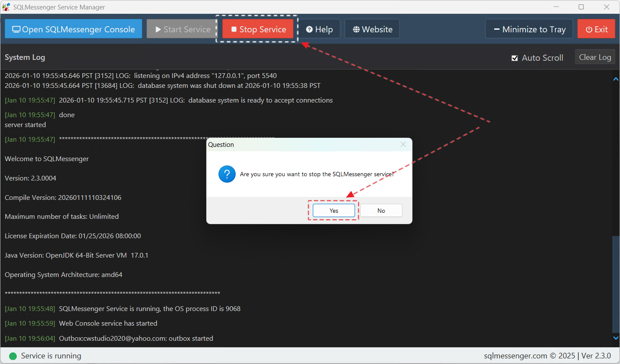Click the green service status indicator
This screenshot has width=620, height=364.
[12, 356]
